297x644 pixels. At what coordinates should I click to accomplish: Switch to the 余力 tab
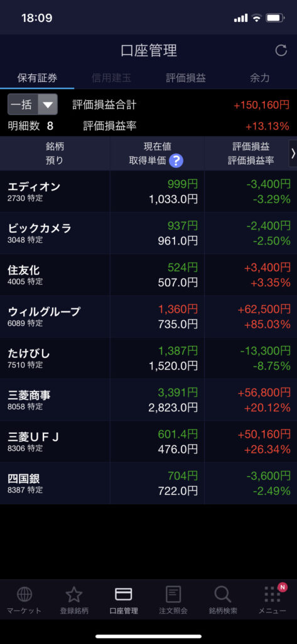pos(260,77)
